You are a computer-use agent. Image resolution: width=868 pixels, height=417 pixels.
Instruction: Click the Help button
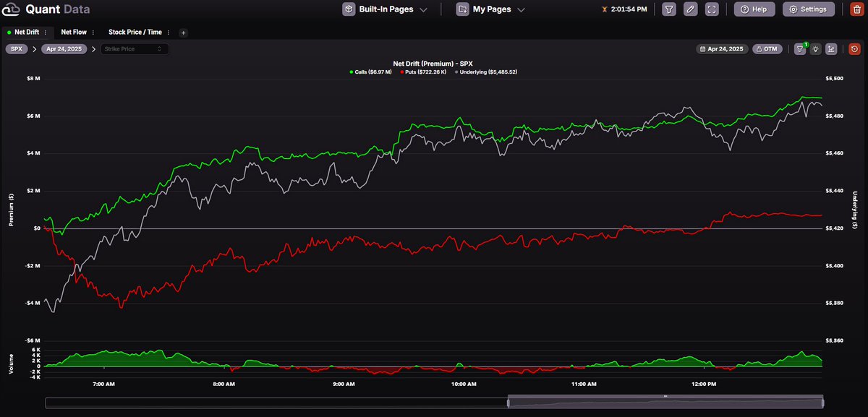754,9
